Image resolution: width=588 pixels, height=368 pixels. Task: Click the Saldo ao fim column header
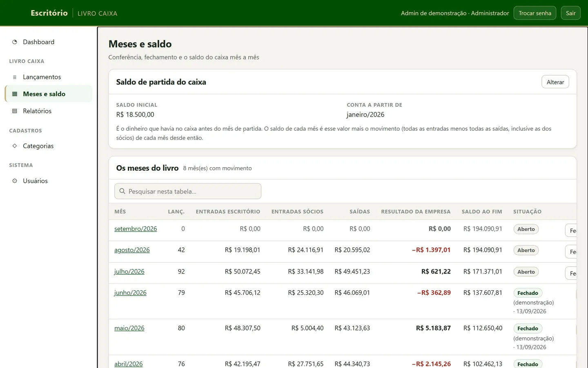[x=482, y=212]
